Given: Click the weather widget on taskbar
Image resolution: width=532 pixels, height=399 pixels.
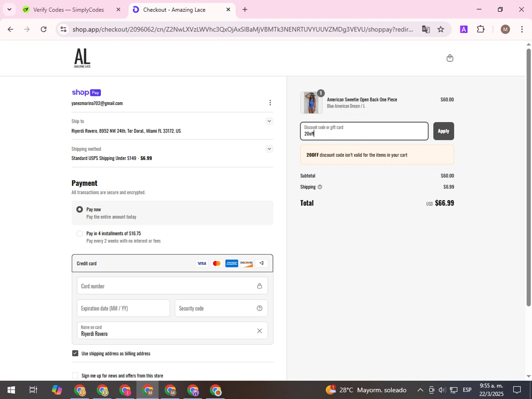Looking at the screenshot, I should pyautogui.click(x=366, y=390).
